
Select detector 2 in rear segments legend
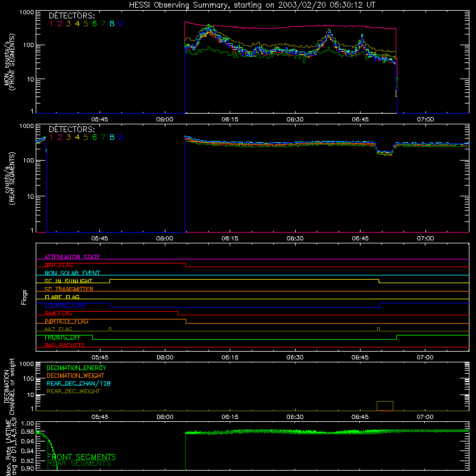[x=60, y=137]
